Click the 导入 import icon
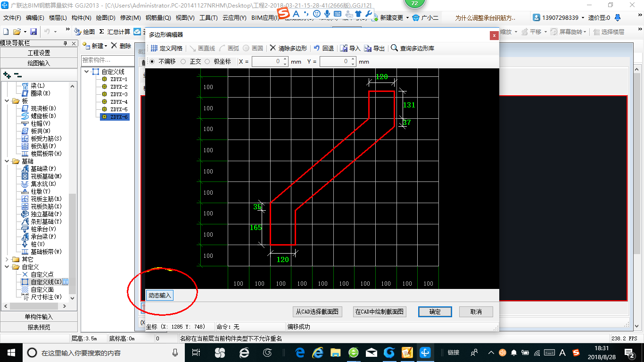 pyautogui.click(x=344, y=48)
